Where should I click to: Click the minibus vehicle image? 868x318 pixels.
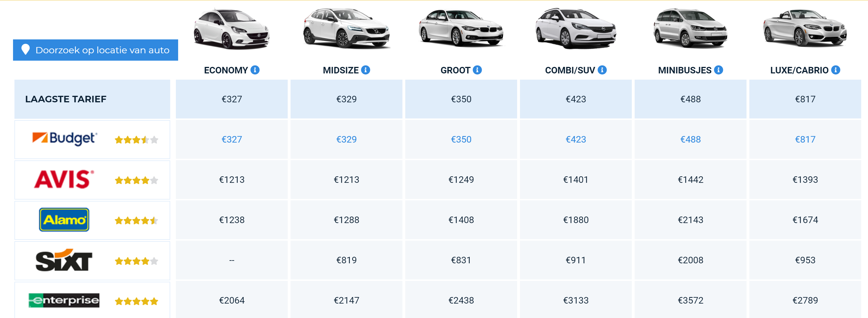click(690, 29)
